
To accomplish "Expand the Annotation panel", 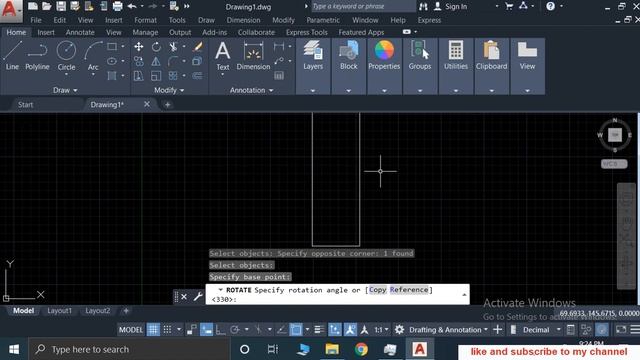I will point(251,90).
